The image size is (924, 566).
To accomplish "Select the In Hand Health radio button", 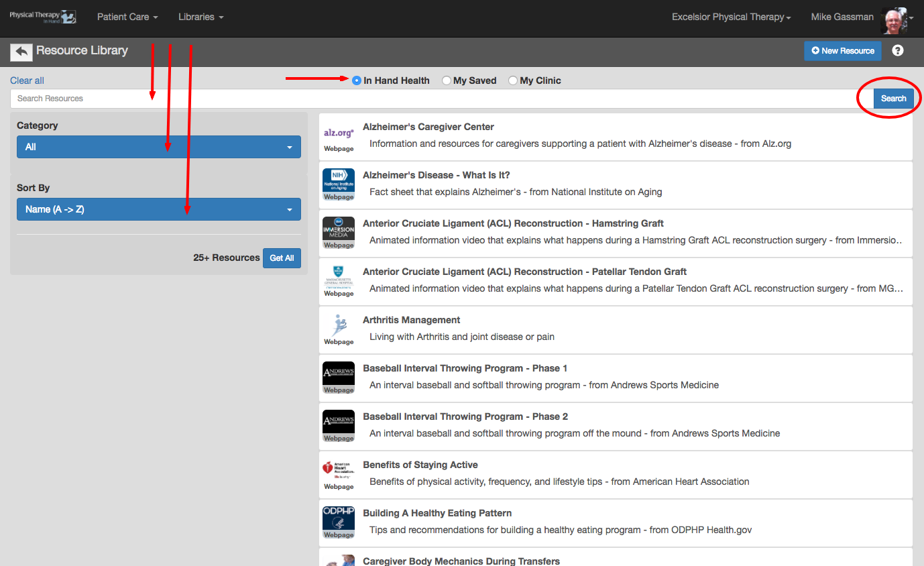I will (357, 80).
